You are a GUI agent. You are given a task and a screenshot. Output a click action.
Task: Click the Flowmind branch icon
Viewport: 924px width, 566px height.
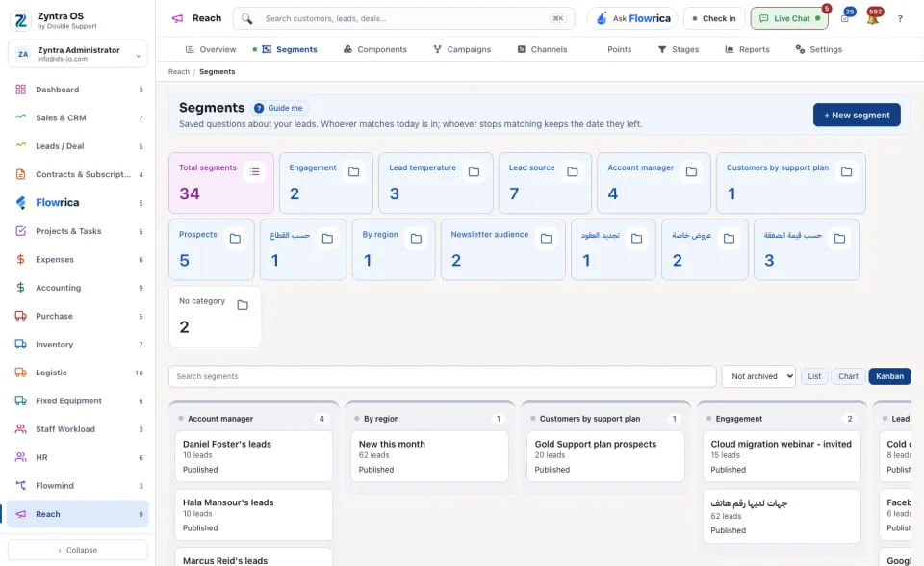[20, 486]
